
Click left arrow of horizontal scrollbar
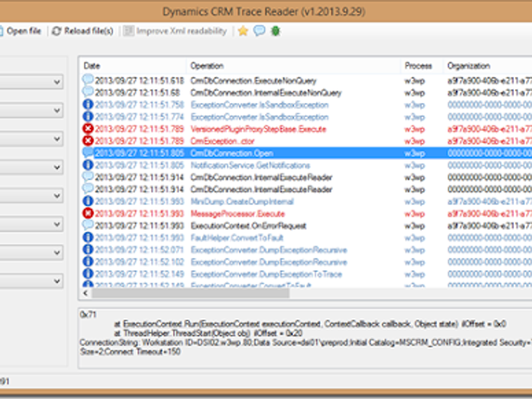(85, 293)
